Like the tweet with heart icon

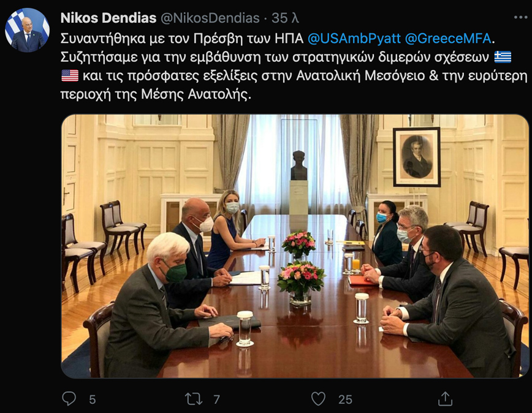pyautogui.click(x=318, y=399)
